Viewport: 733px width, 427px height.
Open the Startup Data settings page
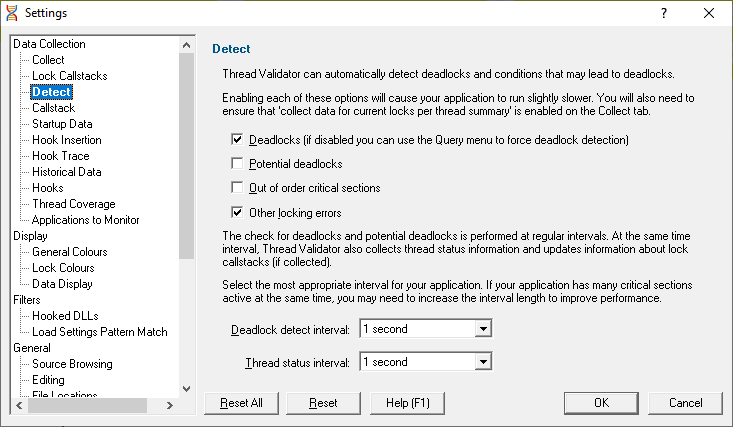pos(62,124)
